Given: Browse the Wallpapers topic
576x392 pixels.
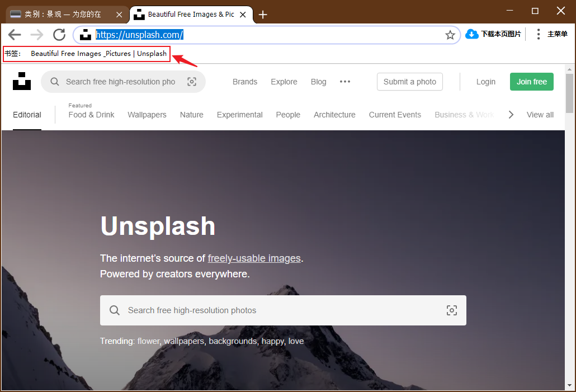Looking at the screenshot, I should (x=147, y=115).
